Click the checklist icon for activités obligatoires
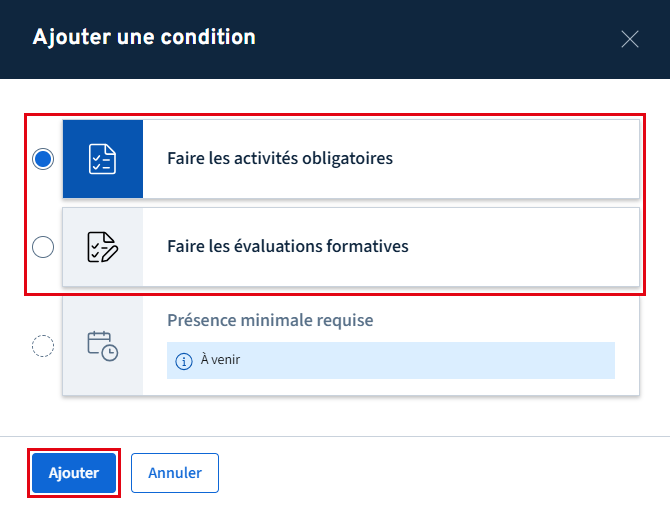This screenshot has width=670, height=513. [103, 159]
